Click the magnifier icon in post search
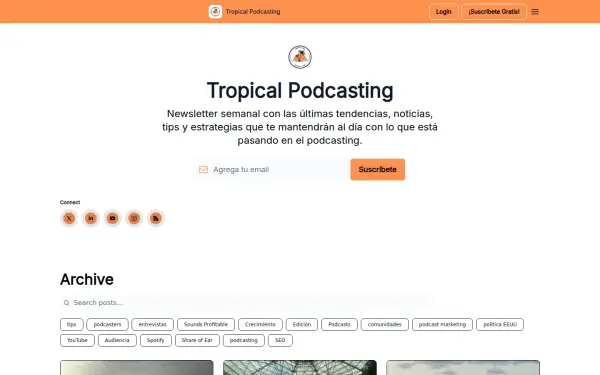This screenshot has height=375, width=600. tap(67, 303)
